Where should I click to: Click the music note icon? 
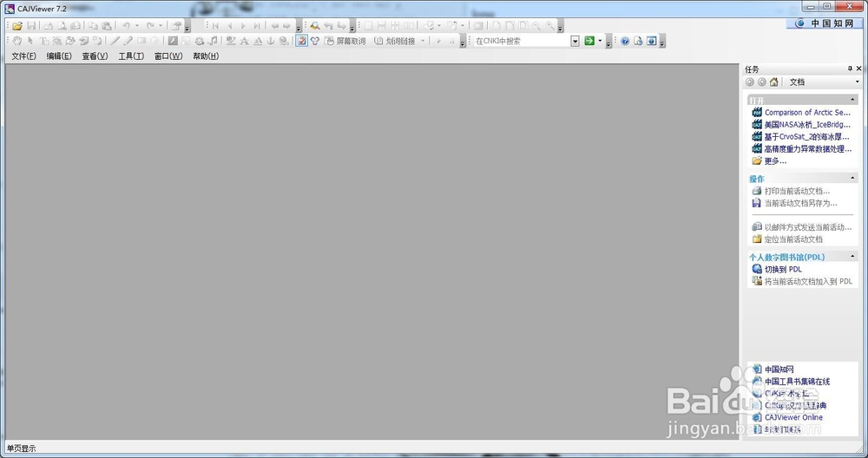click(214, 41)
